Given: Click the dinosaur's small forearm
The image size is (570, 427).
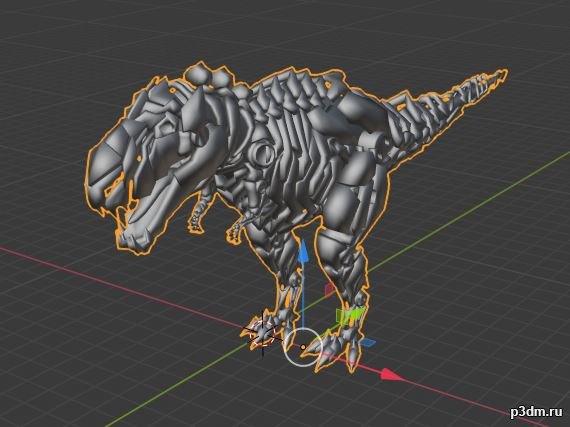Looking at the screenshot, I should click(198, 213).
